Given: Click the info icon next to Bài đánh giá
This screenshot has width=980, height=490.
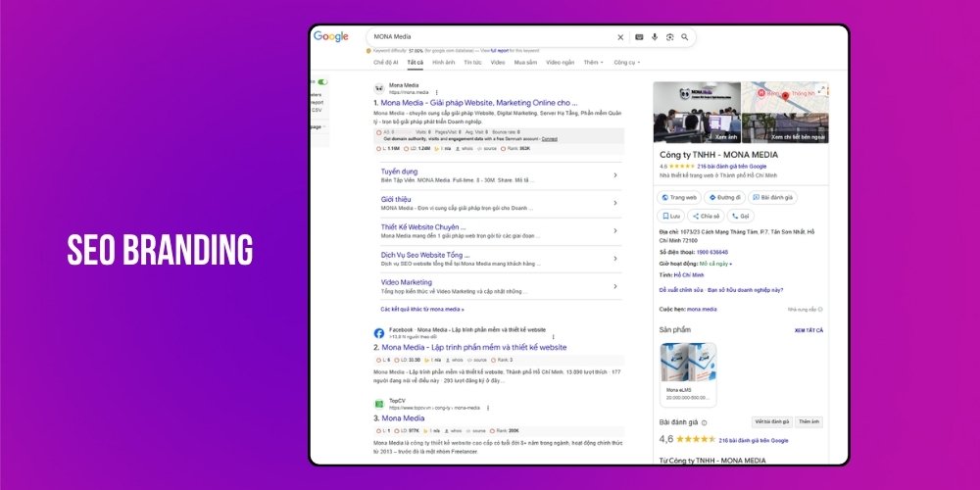Looking at the screenshot, I should (x=705, y=422).
